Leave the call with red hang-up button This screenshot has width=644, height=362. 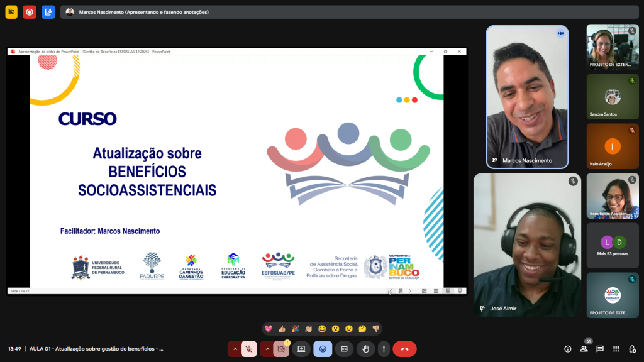coord(404,349)
